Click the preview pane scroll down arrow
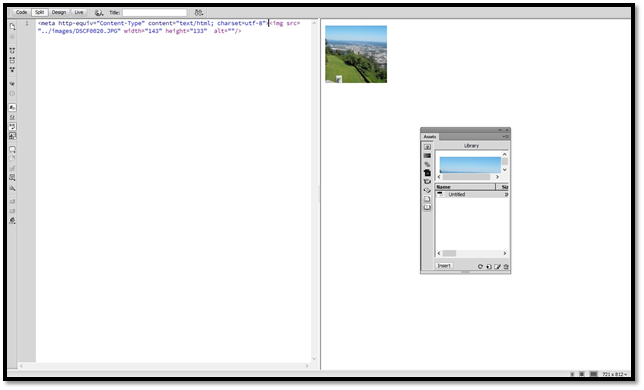The height and width of the screenshot is (390, 644). (505, 170)
